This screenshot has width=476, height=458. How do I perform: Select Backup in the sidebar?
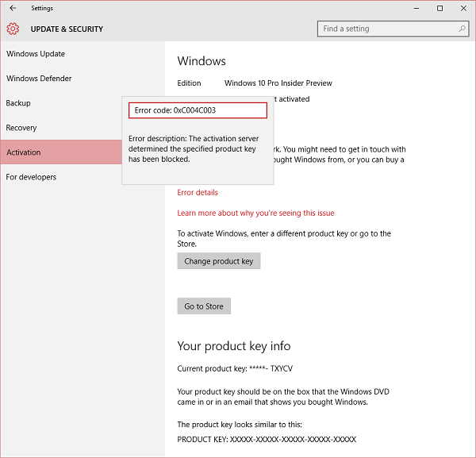point(18,103)
